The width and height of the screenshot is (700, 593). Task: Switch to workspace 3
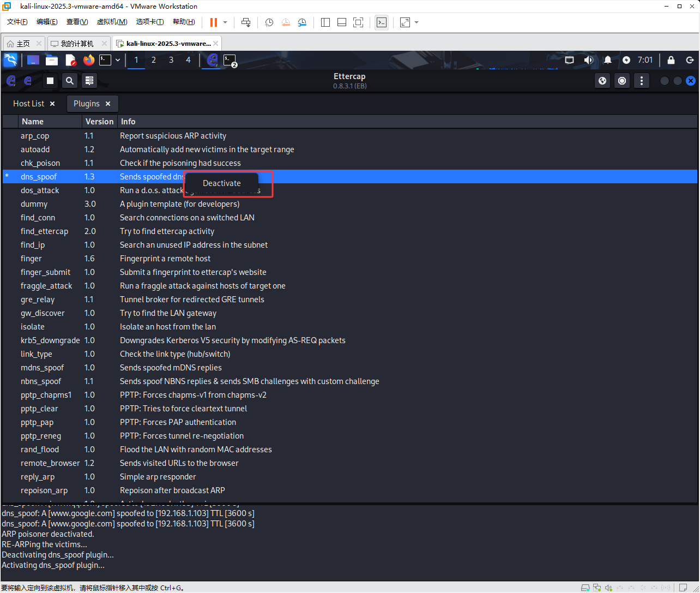pyautogui.click(x=171, y=60)
